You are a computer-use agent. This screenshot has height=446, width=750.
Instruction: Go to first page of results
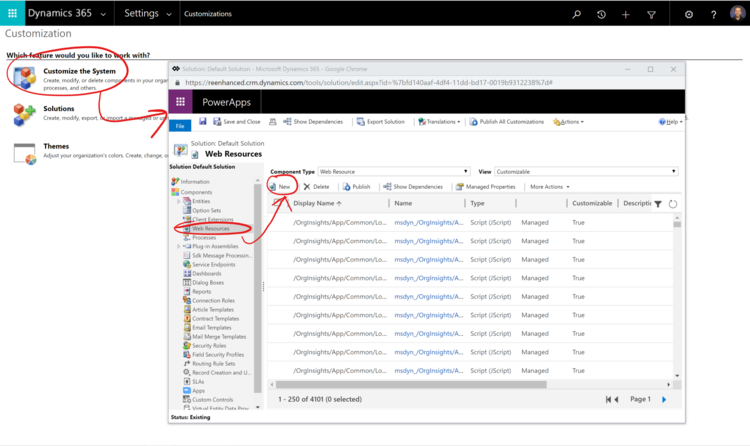[x=608, y=399]
